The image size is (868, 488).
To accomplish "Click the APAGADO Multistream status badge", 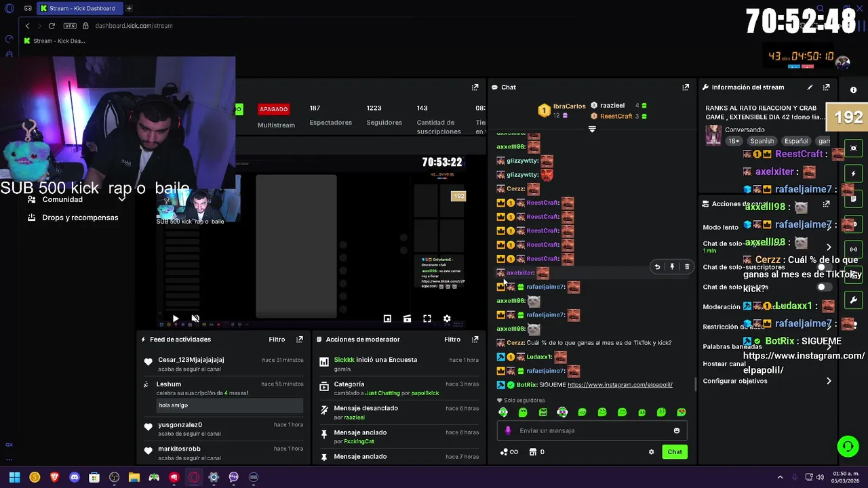I will click(274, 109).
